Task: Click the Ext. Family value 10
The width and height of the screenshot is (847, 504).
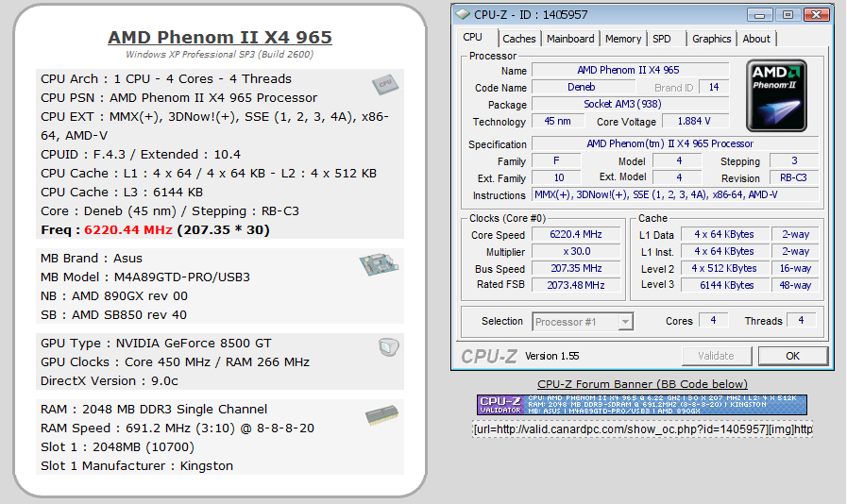Action: point(557,177)
